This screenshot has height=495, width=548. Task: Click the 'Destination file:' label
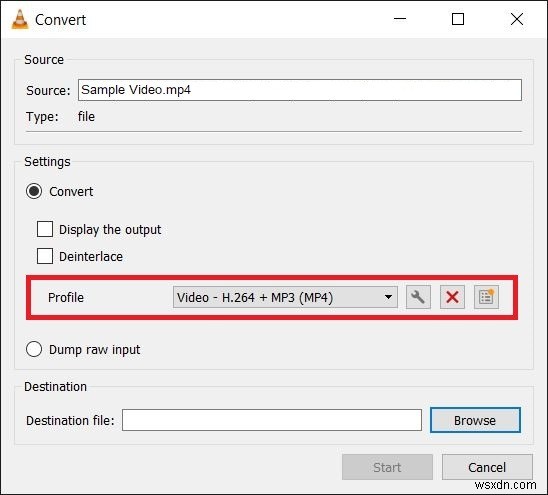tap(70, 420)
